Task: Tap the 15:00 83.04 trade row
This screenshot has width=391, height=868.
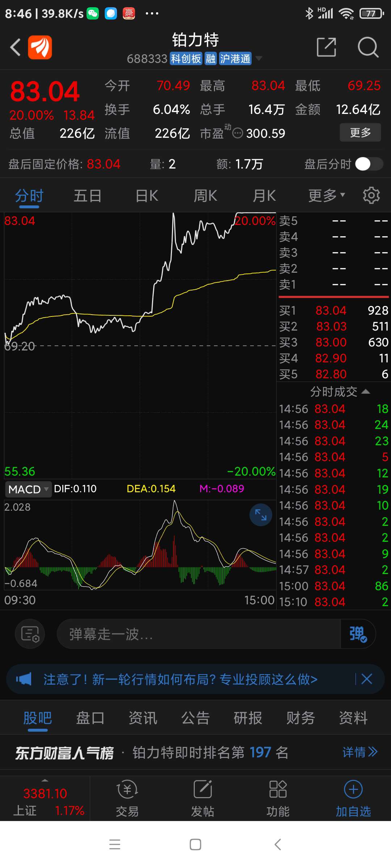Action: pyautogui.click(x=334, y=586)
